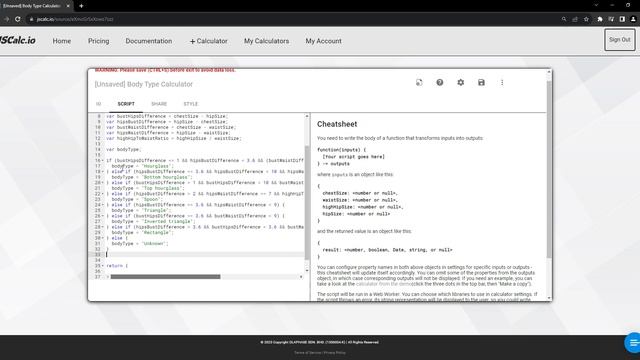Open the browser extensions puzzle icon
The width and height of the screenshot is (640, 360).
(x=600, y=19)
